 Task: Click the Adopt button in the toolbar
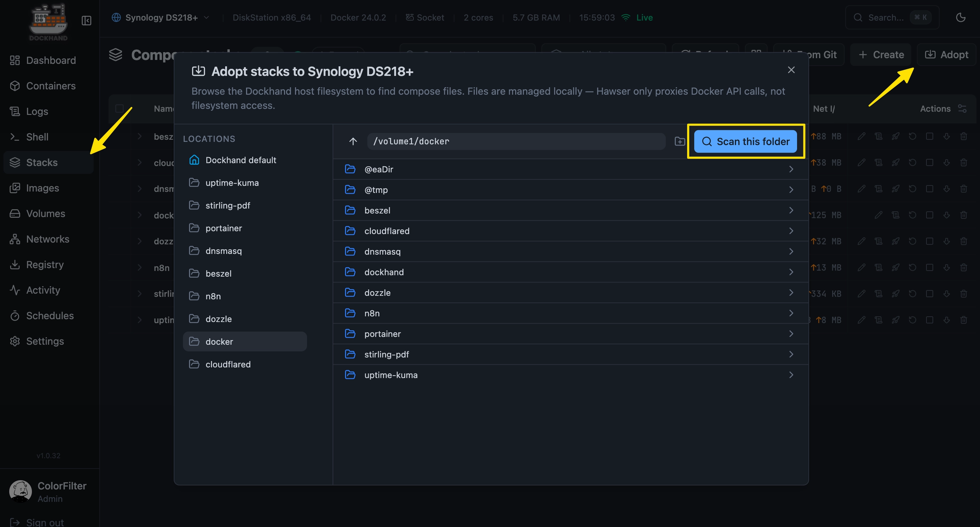pyautogui.click(x=947, y=55)
